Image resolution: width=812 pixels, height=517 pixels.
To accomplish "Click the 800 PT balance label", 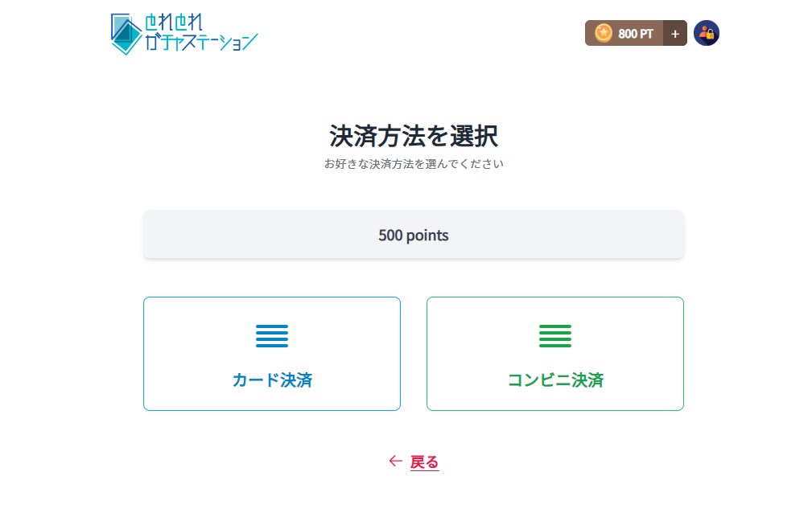I will coord(635,34).
